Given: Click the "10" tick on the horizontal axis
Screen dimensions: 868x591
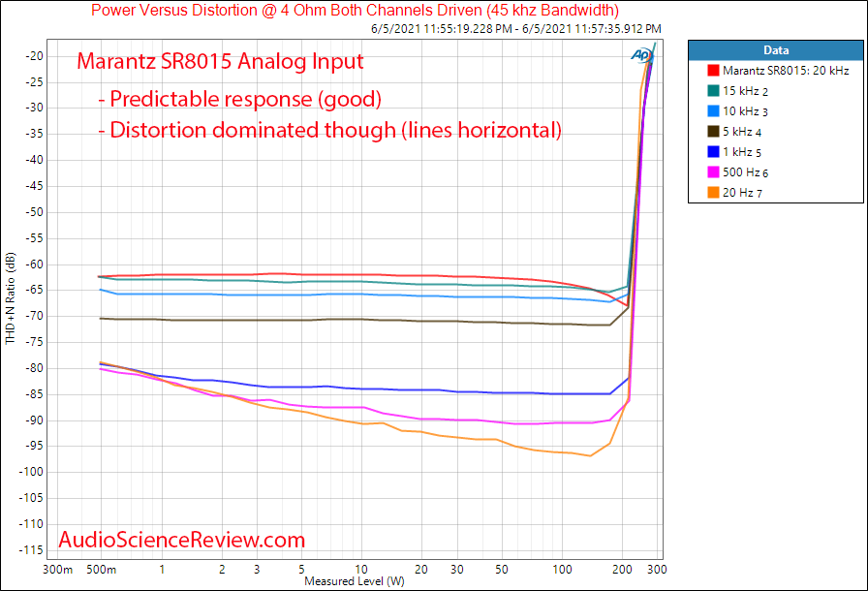Looking at the screenshot, I should 361,570.
